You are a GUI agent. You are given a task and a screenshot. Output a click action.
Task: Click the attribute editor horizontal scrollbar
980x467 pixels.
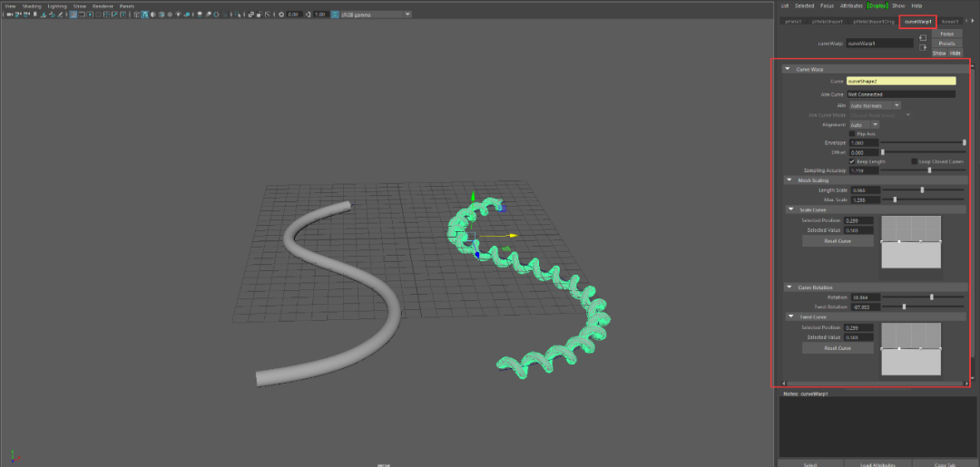click(x=874, y=384)
